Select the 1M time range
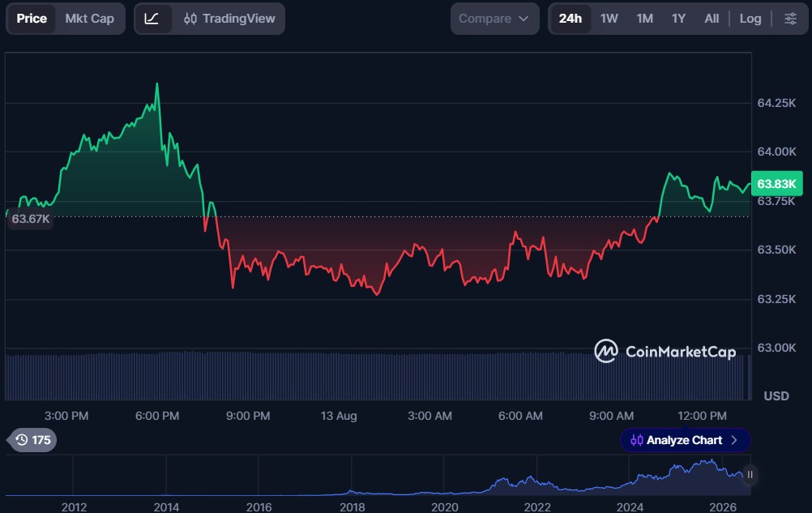 point(645,19)
